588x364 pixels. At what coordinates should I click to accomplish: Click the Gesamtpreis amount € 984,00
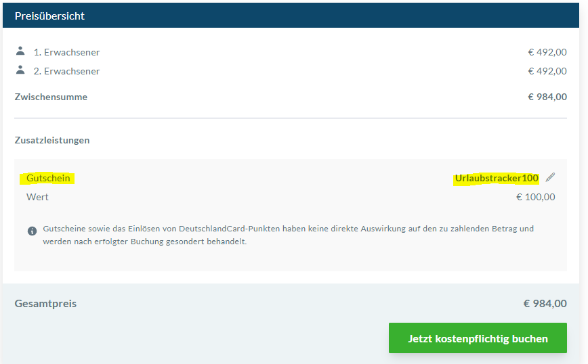coord(545,304)
